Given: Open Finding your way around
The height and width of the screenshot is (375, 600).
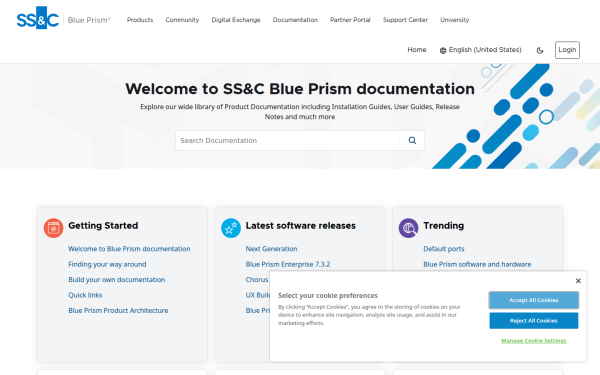Looking at the screenshot, I should click(107, 264).
